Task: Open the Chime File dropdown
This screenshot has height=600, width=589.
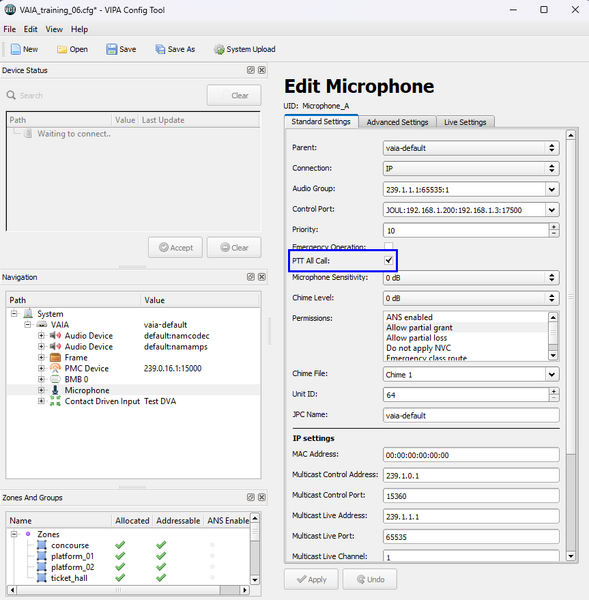Action: point(551,375)
